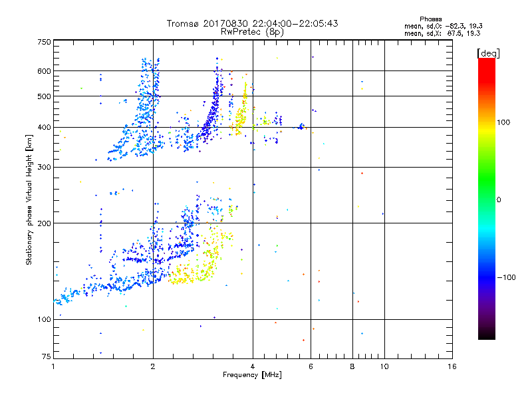532x399 pixels.
Task: Click y-axis tick label '500'
Action: [x=44, y=96]
